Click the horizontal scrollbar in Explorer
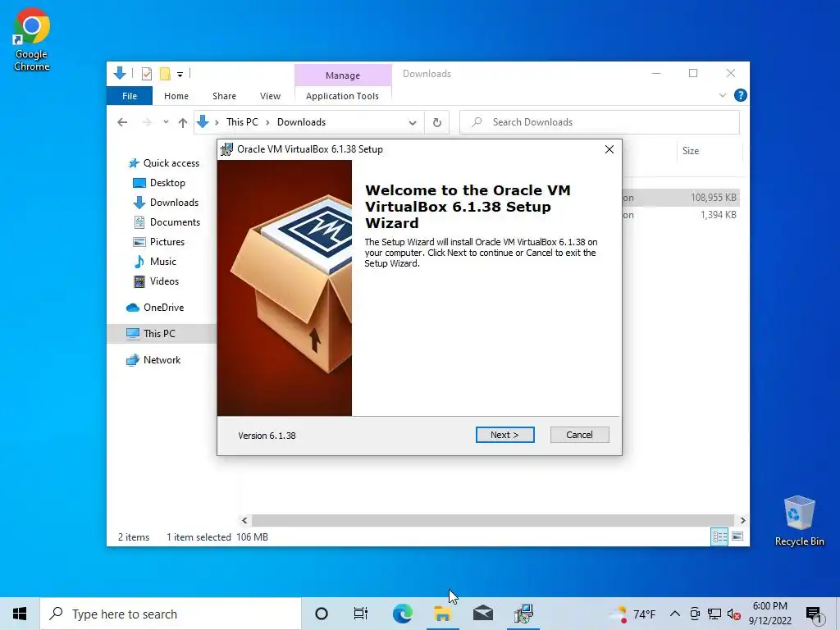The image size is (840, 630). pos(492,520)
